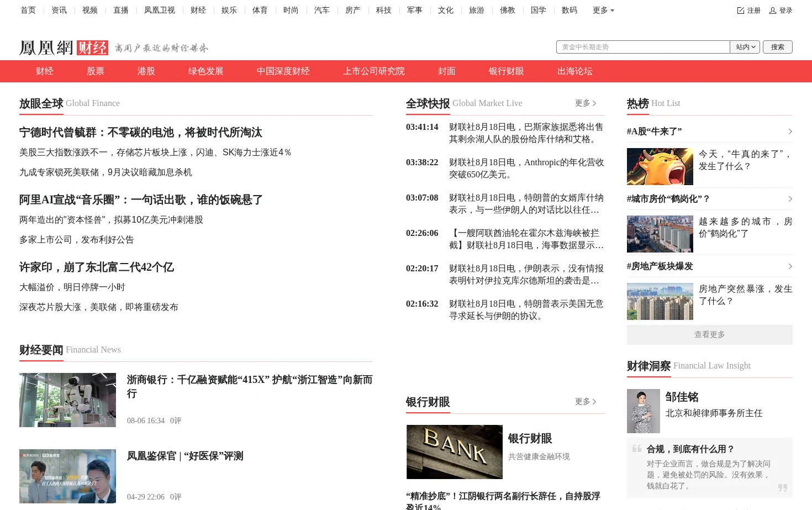Open 合规，到底有什么用？ article

pos(690,449)
